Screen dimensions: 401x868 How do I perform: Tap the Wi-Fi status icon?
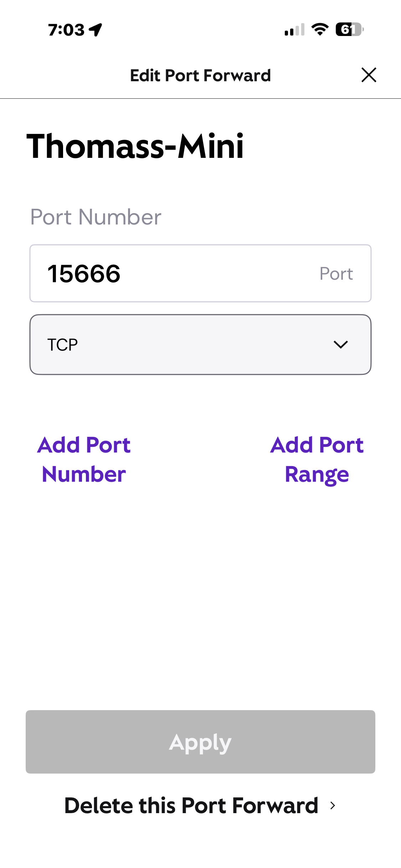pyautogui.click(x=320, y=29)
